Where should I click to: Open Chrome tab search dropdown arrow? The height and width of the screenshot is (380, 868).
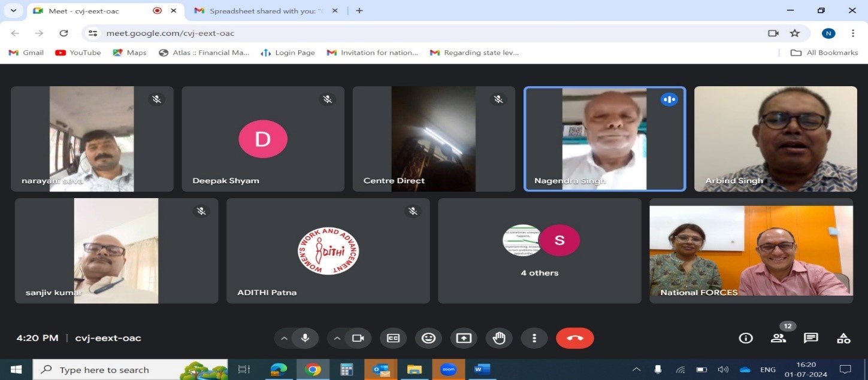13,11
